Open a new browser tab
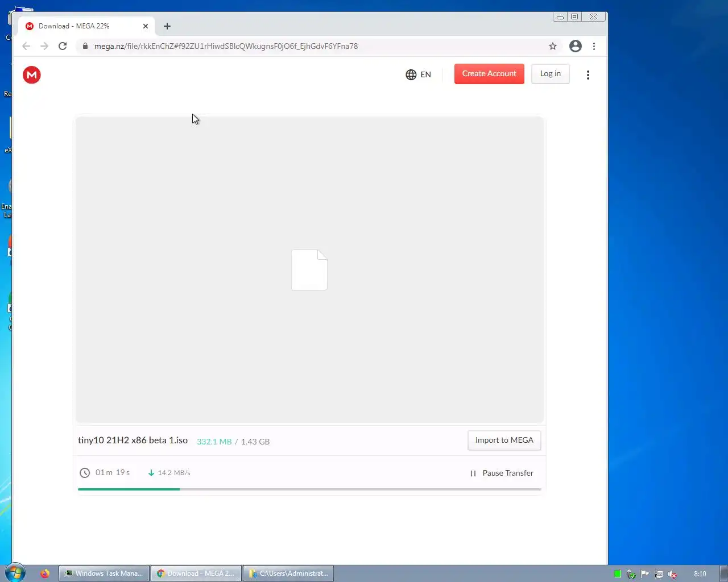Screen dimensions: 728x582 (167, 26)
